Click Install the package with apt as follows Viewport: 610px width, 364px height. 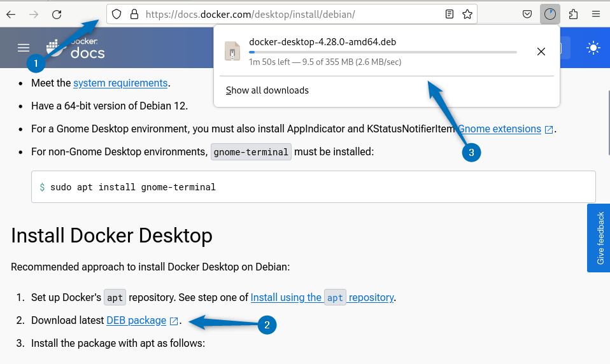tap(118, 343)
